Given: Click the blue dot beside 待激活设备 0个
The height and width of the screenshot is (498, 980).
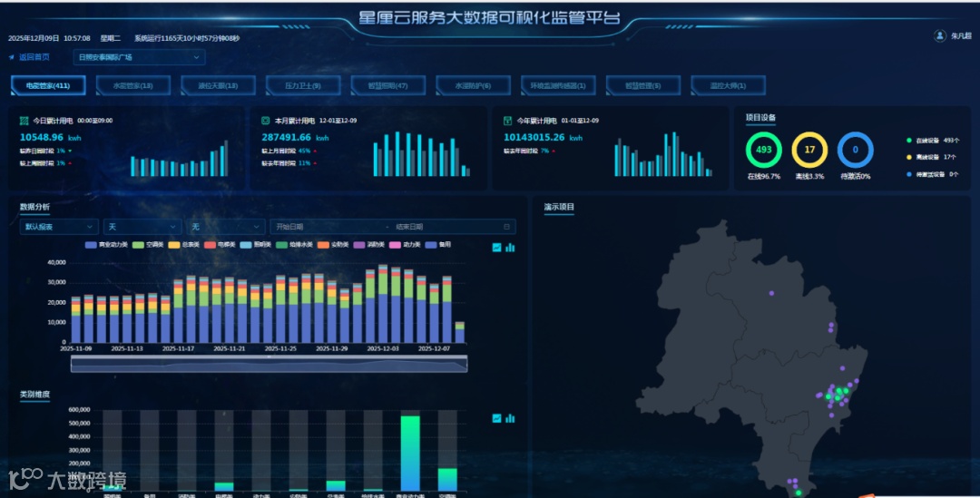Looking at the screenshot, I should (909, 174).
